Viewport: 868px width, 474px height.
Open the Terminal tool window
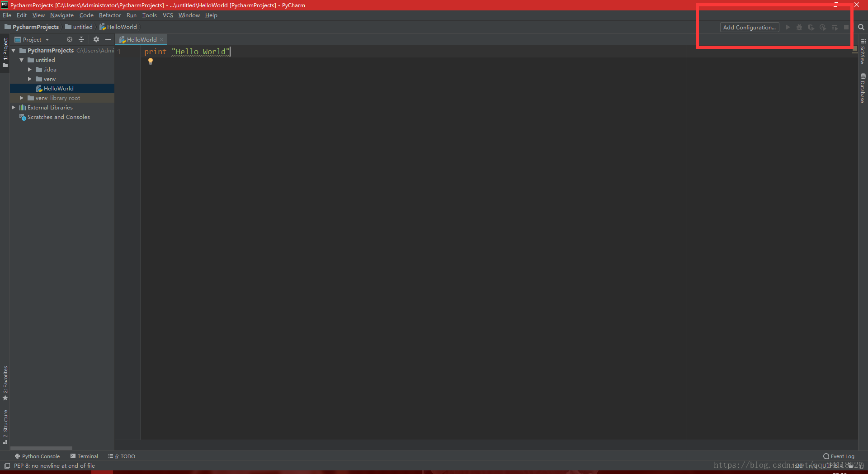84,456
